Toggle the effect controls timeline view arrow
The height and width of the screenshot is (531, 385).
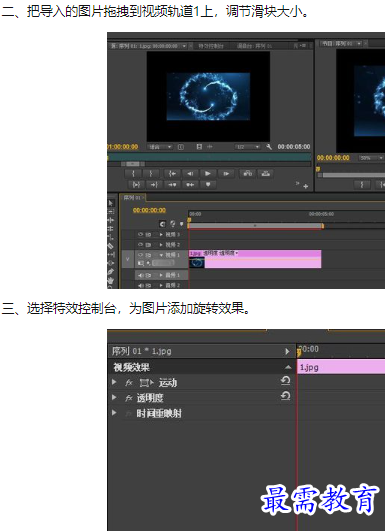coord(287,352)
